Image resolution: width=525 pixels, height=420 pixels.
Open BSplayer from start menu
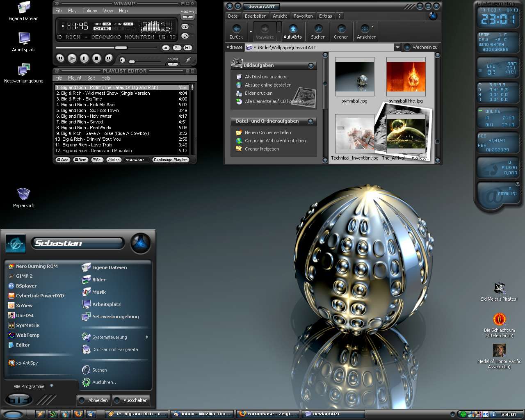pos(26,286)
